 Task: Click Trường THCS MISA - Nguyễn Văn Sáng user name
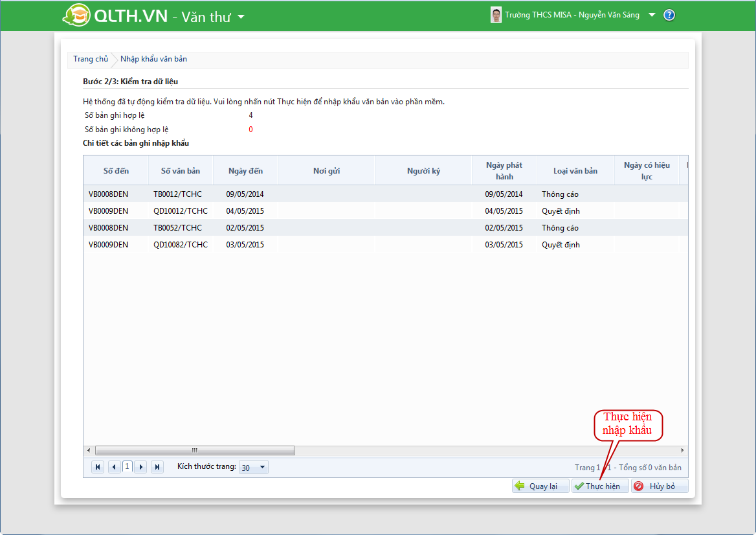572,15
